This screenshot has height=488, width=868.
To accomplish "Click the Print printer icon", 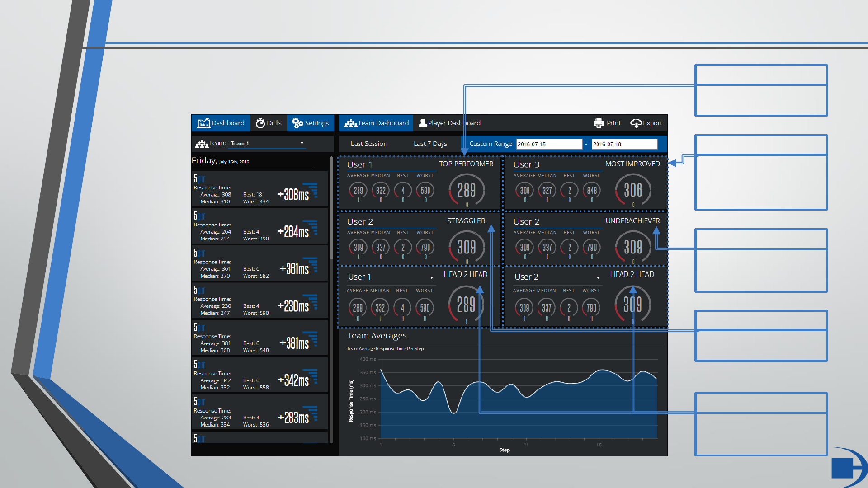I will [599, 123].
